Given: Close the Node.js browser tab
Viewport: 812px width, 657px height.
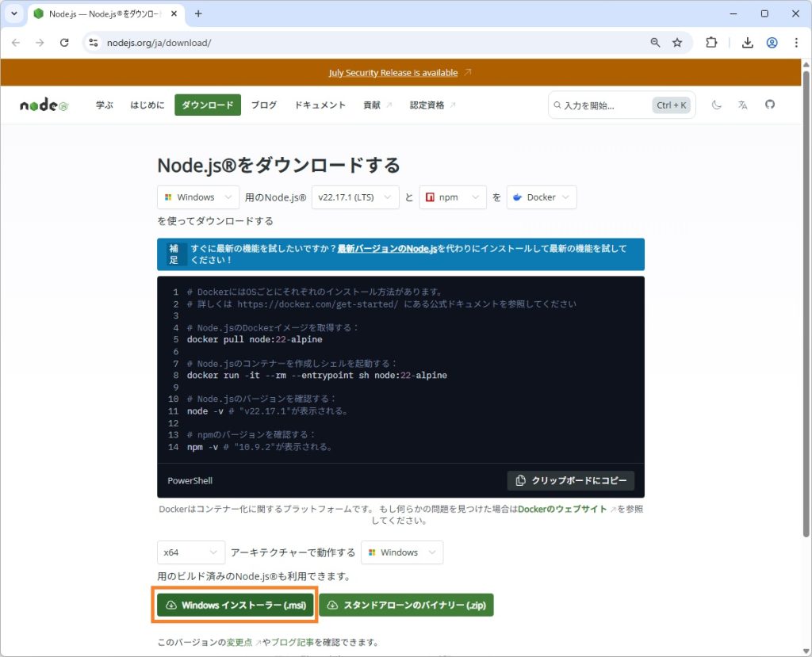Looking at the screenshot, I should pyautogui.click(x=174, y=13).
